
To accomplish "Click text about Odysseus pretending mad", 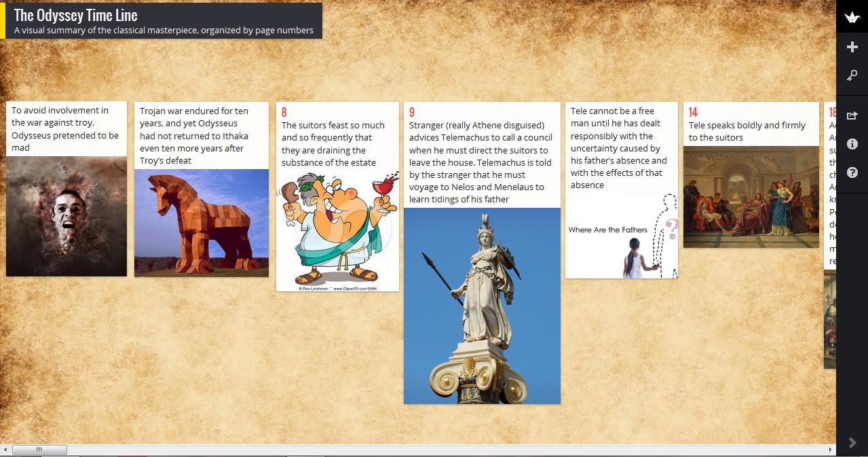I will pyautogui.click(x=66, y=129).
